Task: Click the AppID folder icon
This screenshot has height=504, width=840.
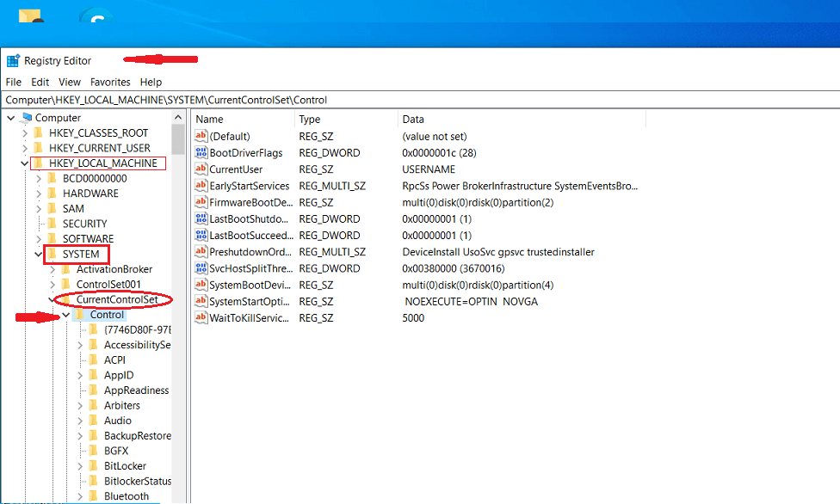Action: tap(93, 375)
